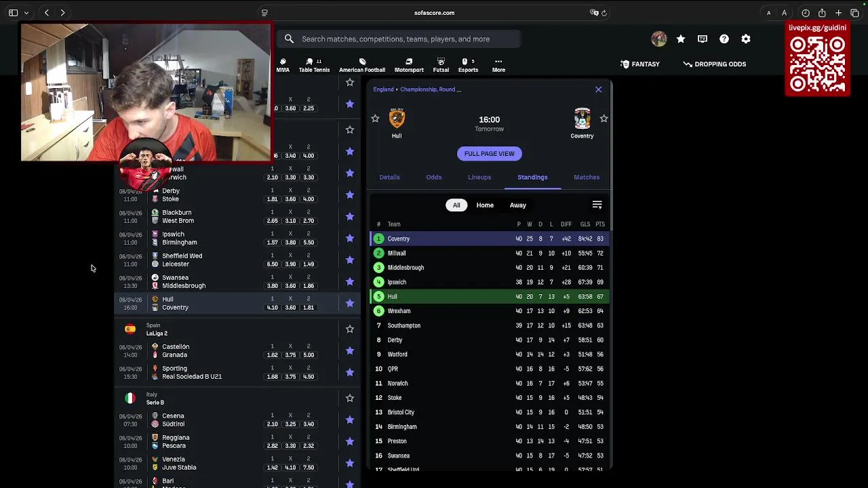The image size is (868, 488).
Task: Favorite the Serie B league star
Action: (x=350, y=398)
